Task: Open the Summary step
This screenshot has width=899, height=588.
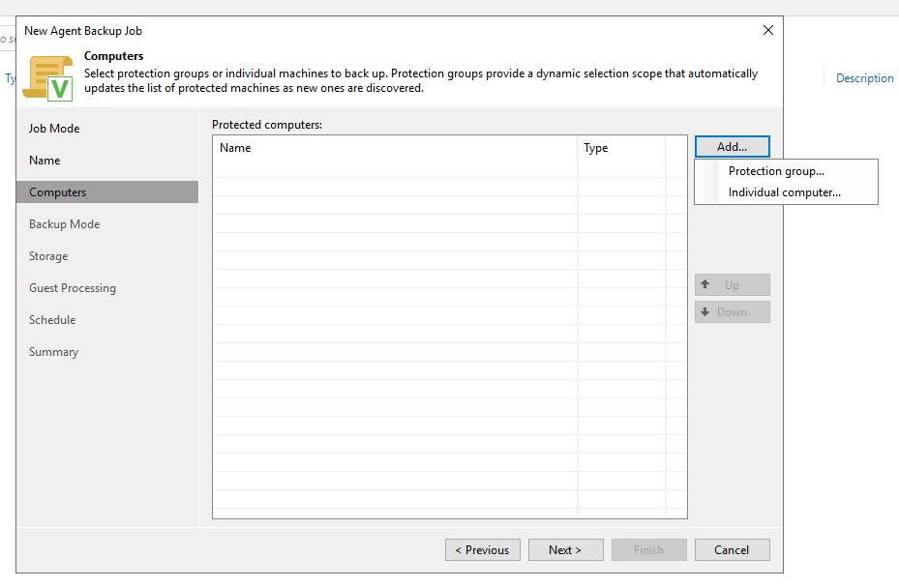Action: pos(53,352)
